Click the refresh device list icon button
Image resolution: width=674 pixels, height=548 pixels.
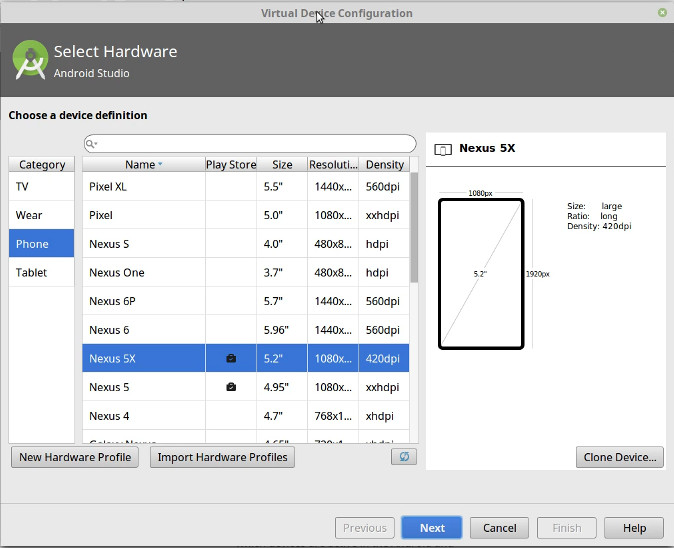click(x=404, y=456)
